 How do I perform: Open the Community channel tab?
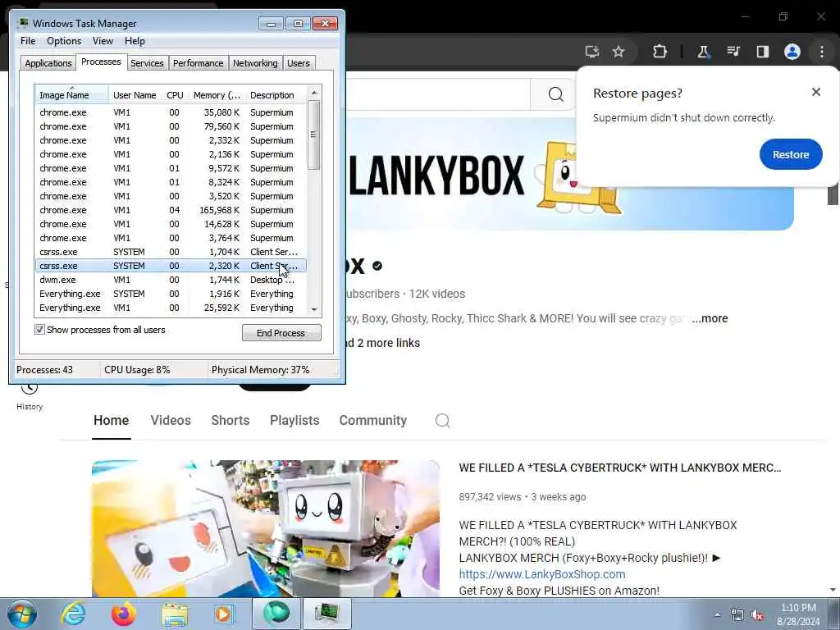tap(373, 421)
